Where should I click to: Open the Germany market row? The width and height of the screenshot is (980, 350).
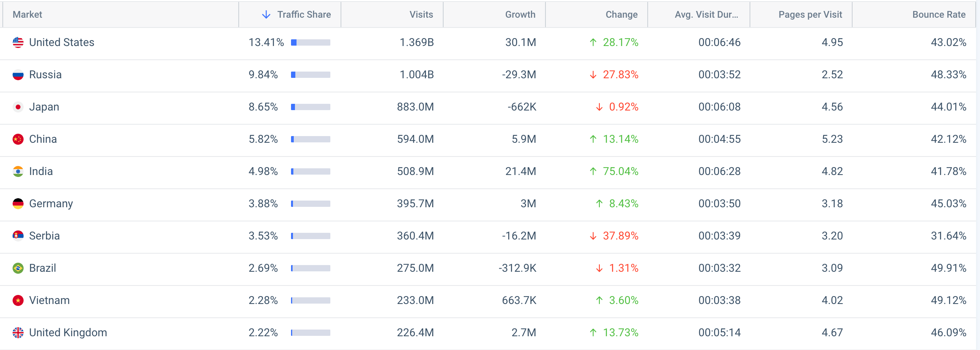51,204
